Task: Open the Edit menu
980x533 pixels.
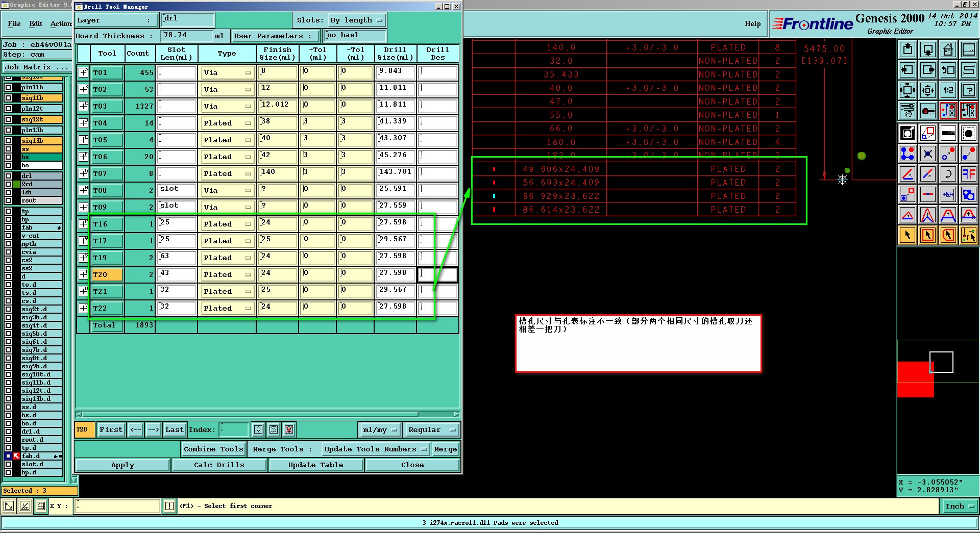Action: 36,23
